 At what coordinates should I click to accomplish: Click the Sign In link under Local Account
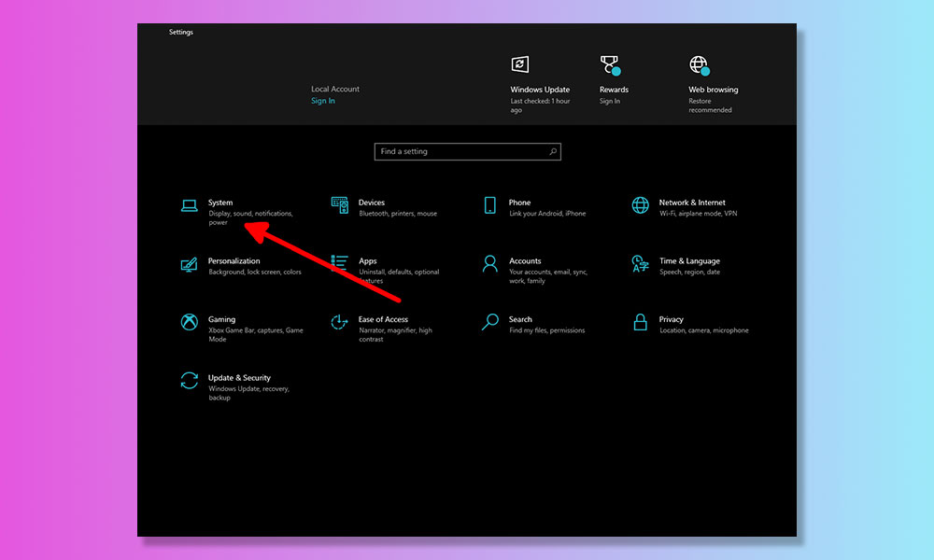tap(323, 101)
